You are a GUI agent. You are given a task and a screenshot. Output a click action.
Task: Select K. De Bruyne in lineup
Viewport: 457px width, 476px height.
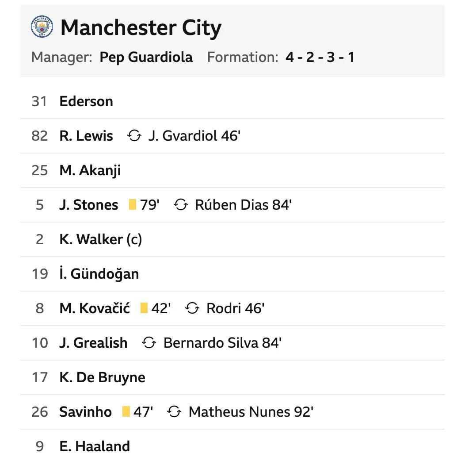pyautogui.click(x=102, y=377)
